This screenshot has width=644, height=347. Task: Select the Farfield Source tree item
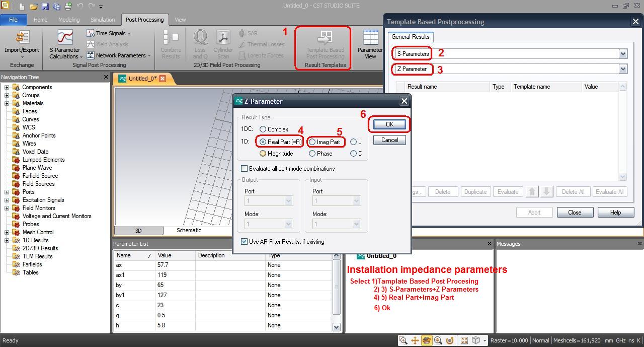click(40, 176)
